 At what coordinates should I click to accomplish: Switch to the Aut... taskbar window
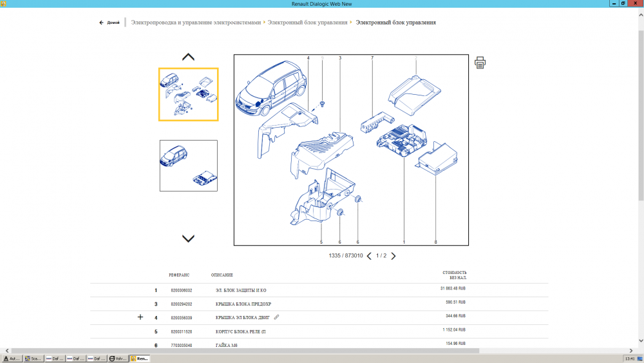12,358
